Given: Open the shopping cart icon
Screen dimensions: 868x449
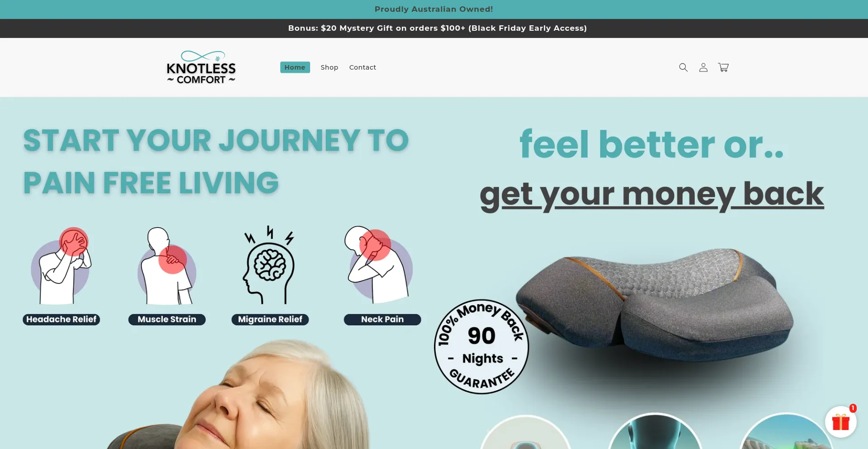Looking at the screenshot, I should [723, 67].
